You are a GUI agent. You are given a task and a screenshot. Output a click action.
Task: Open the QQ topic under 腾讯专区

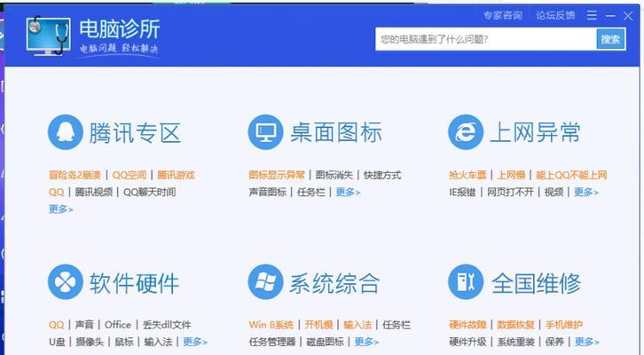[56, 193]
